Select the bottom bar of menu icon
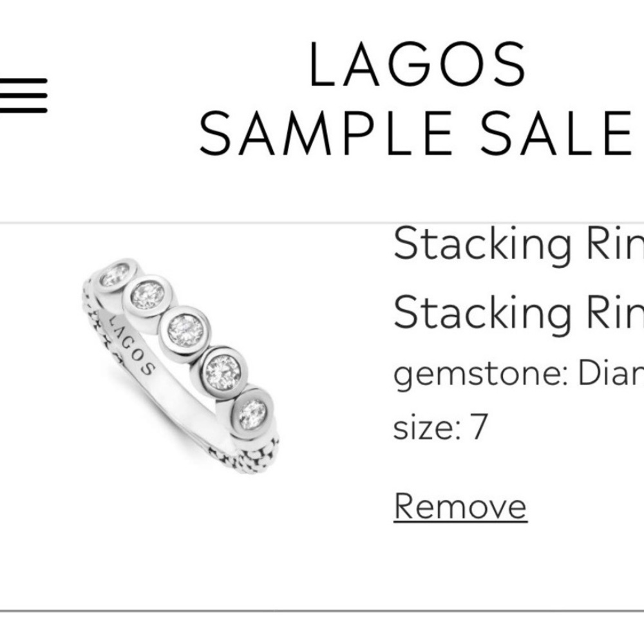The width and height of the screenshot is (644, 644). point(24,111)
